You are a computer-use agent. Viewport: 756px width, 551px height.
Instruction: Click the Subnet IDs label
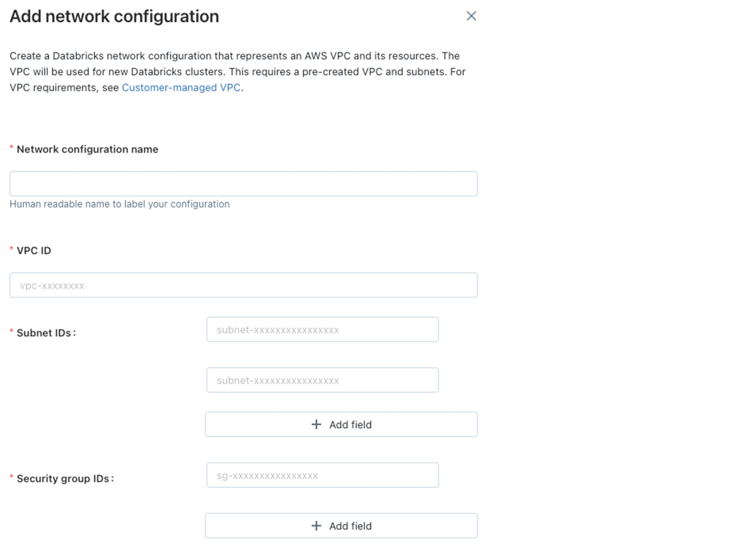46,332
